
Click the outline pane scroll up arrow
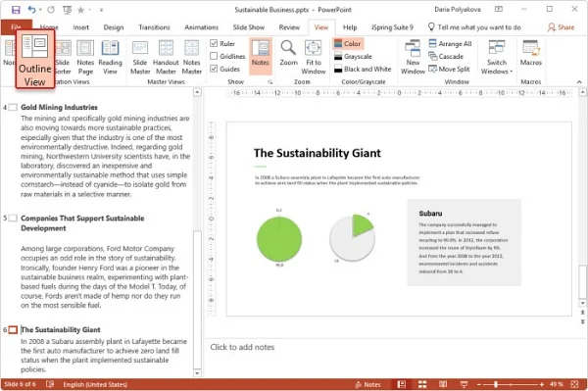pyautogui.click(x=197, y=92)
